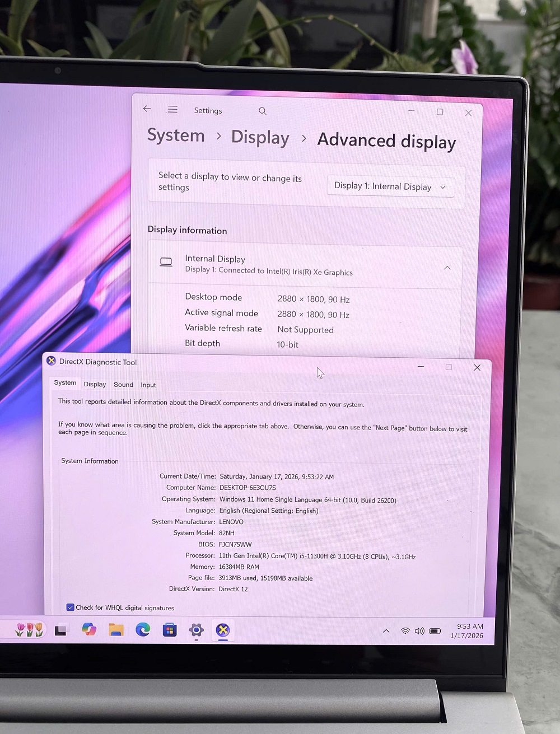Viewport: 560px width, 734px height.
Task: Click the Task View taskbar icon
Action: pyautogui.click(x=61, y=630)
